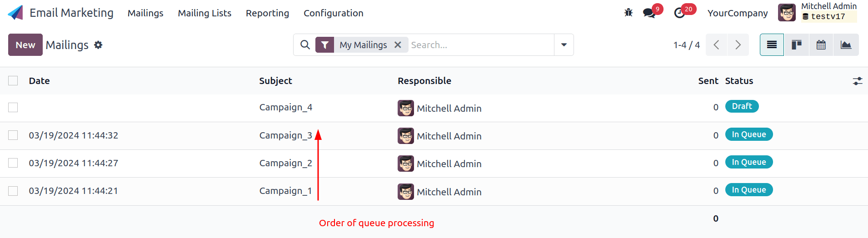Click the New mailing button
The image size is (868, 238).
[x=25, y=45]
